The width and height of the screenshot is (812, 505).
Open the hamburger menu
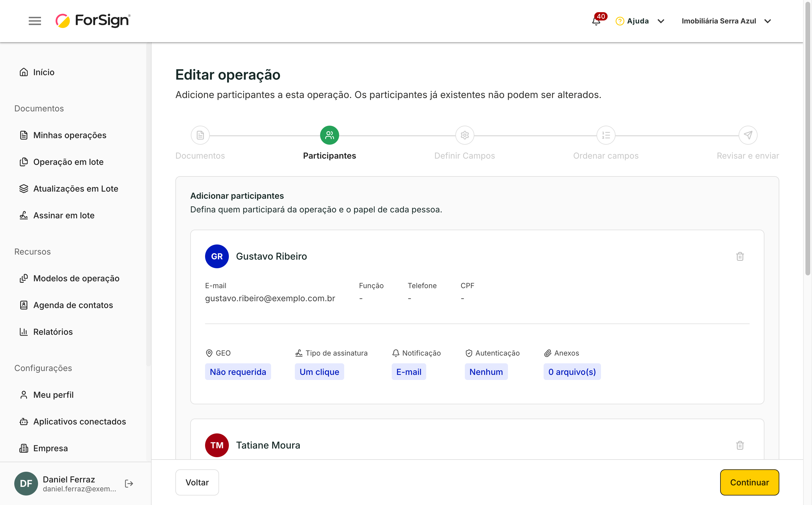pos(35,21)
